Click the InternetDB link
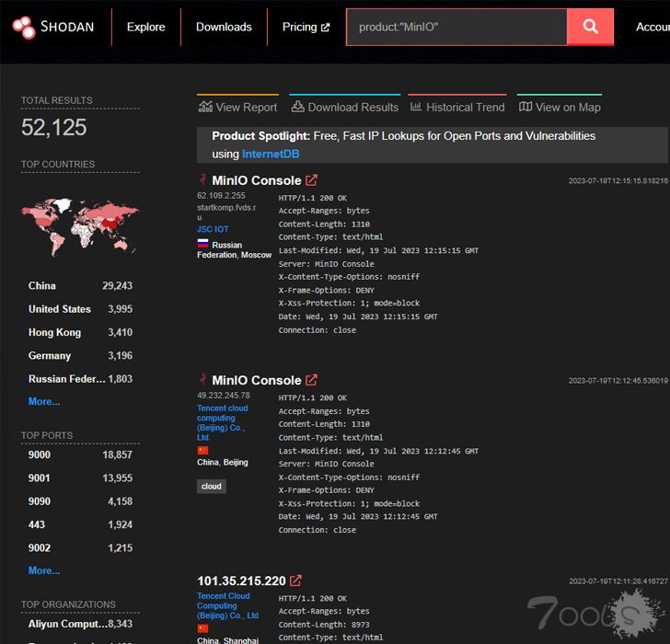This screenshot has height=644, width=670. pyautogui.click(x=271, y=154)
